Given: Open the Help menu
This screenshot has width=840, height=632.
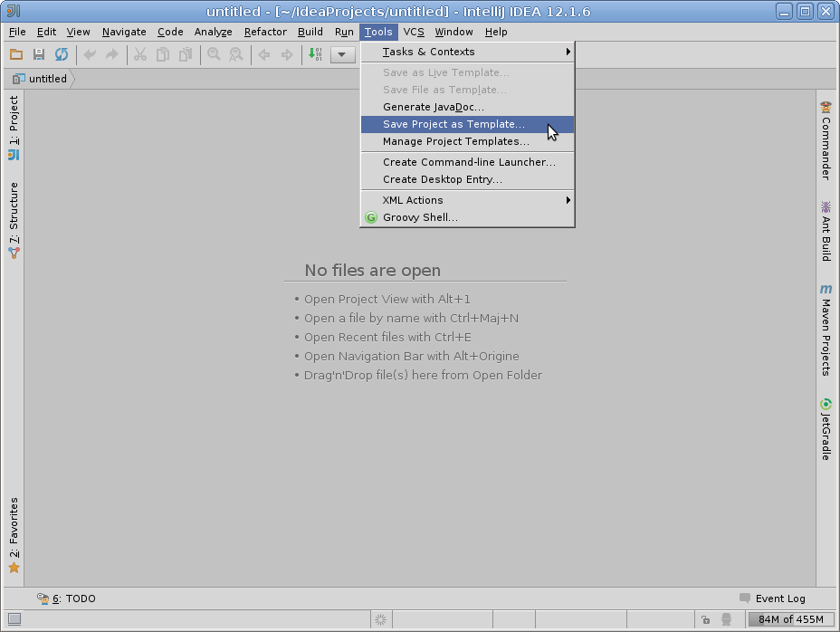Looking at the screenshot, I should (496, 32).
